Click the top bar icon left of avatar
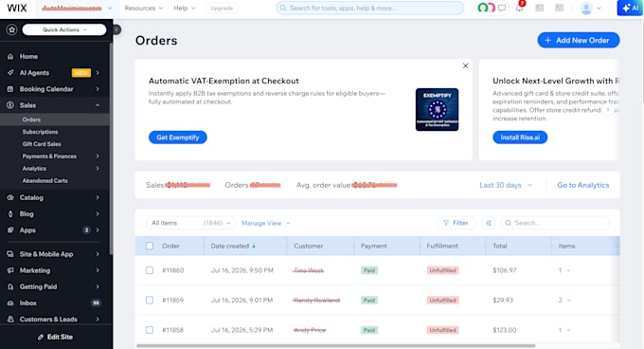 [x=560, y=8]
